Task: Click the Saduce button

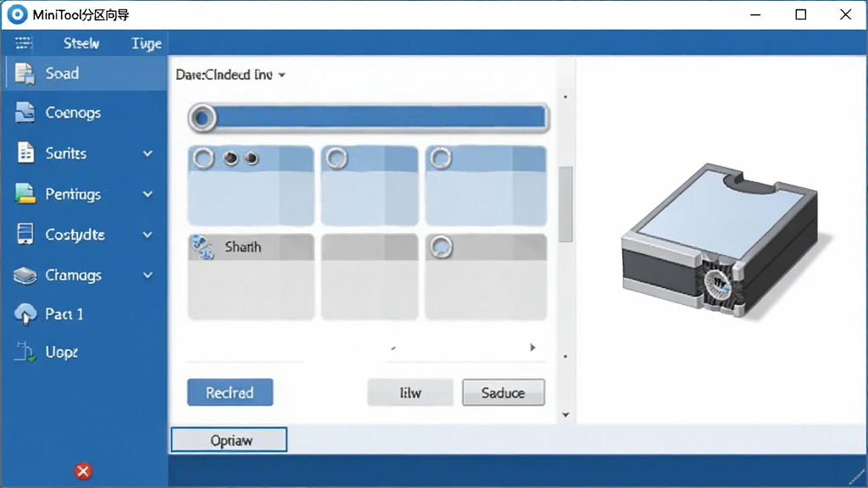Action: click(504, 392)
